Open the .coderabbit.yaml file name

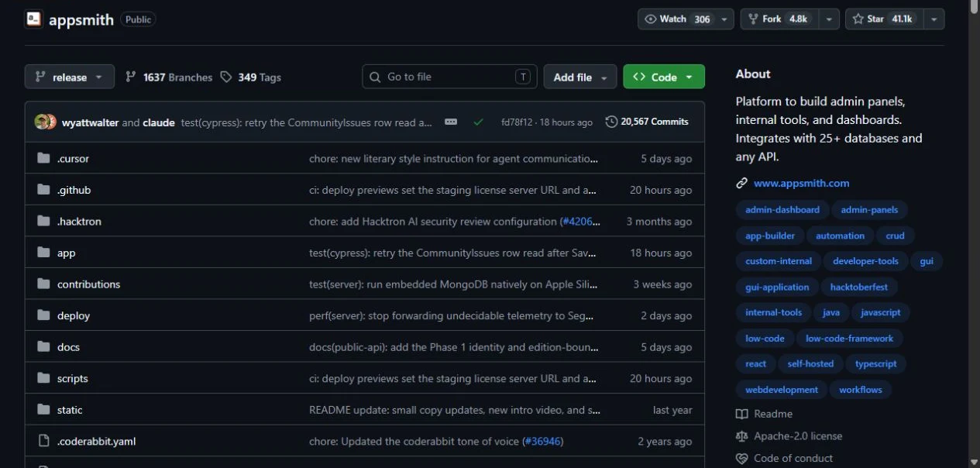pos(96,442)
